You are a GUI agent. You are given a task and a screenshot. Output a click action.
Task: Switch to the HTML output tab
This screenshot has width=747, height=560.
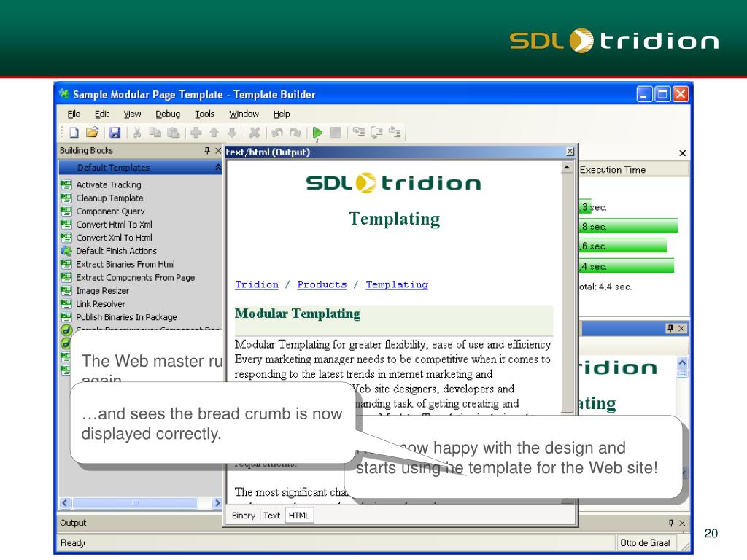pyautogui.click(x=298, y=516)
